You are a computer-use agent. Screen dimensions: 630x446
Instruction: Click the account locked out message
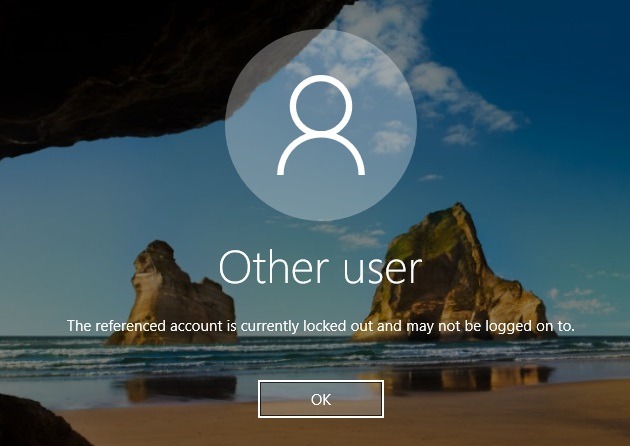pyautogui.click(x=321, y=326)
